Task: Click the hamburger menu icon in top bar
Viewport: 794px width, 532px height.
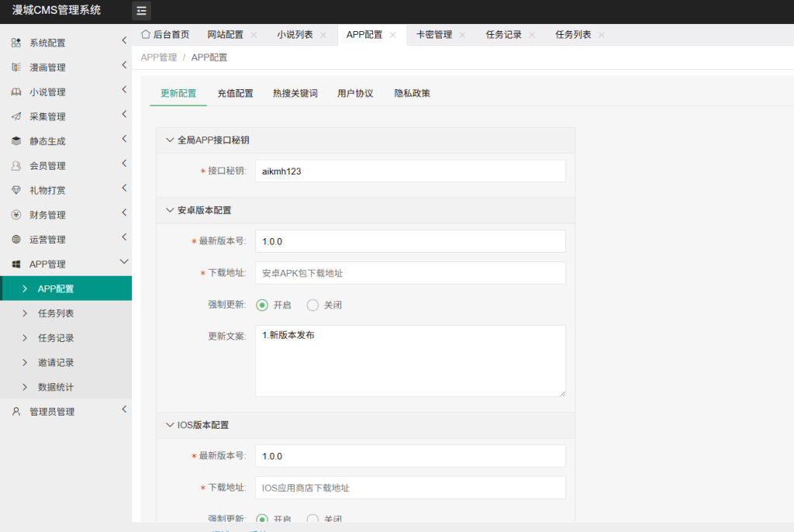Action: pos(140,11)
